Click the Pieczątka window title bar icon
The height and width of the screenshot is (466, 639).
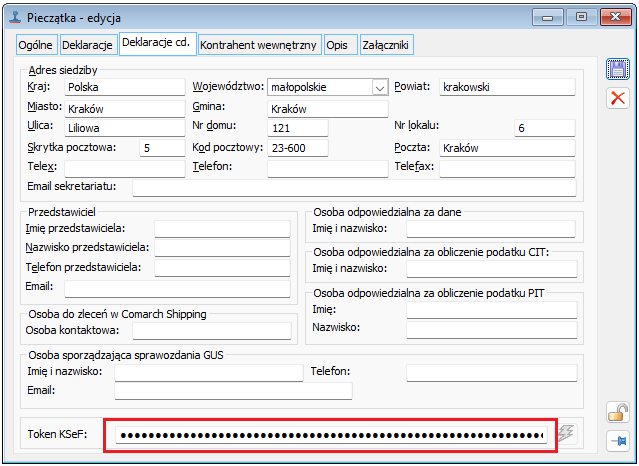click(12, 14)
